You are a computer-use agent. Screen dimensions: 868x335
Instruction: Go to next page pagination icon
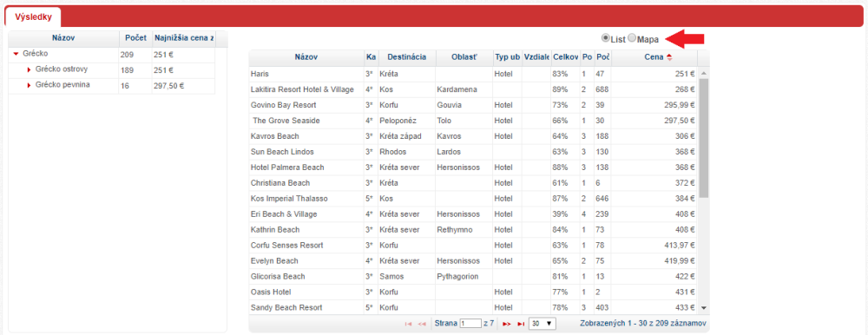coord(506,324)
